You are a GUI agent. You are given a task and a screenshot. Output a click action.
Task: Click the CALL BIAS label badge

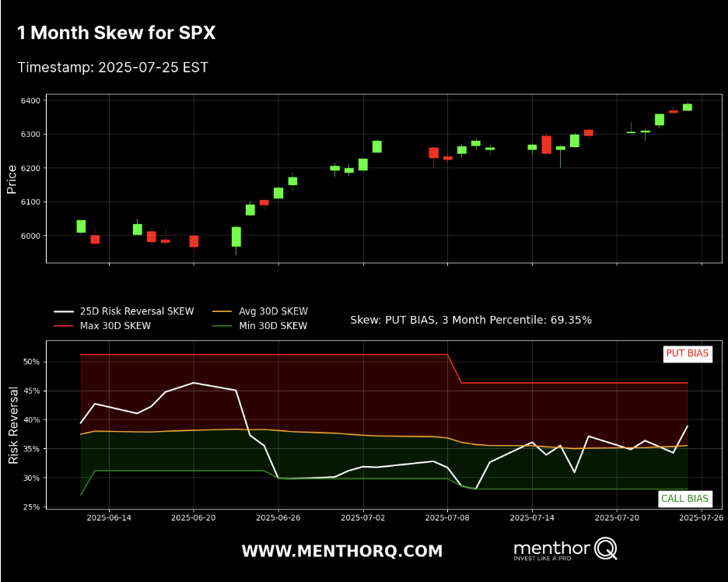click(685, 499)
